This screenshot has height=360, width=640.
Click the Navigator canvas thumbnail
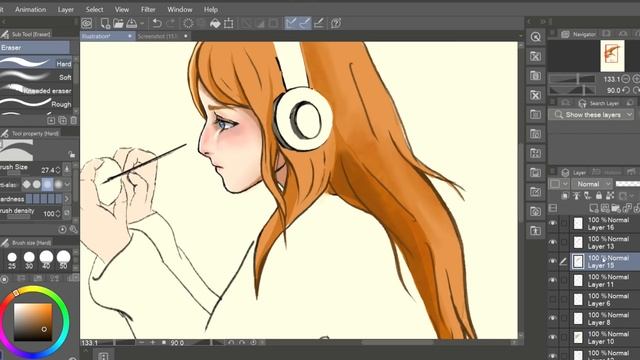612,56
